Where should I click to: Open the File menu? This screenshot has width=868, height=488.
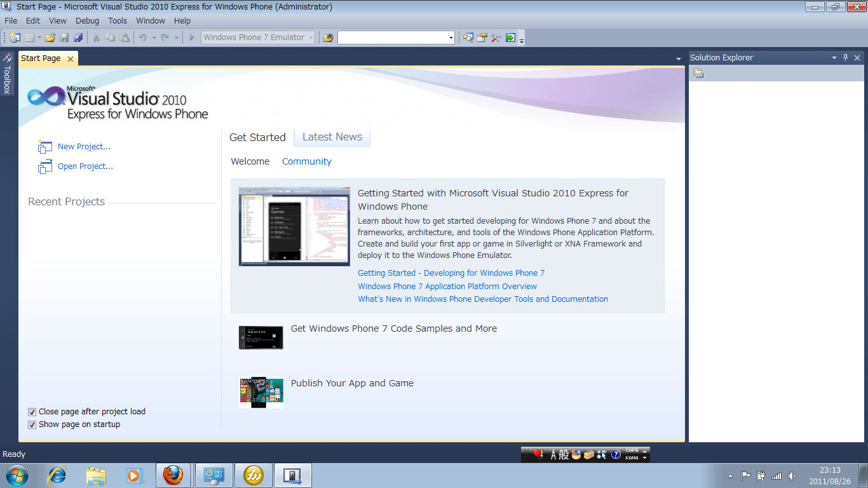(x=11, y=20)
